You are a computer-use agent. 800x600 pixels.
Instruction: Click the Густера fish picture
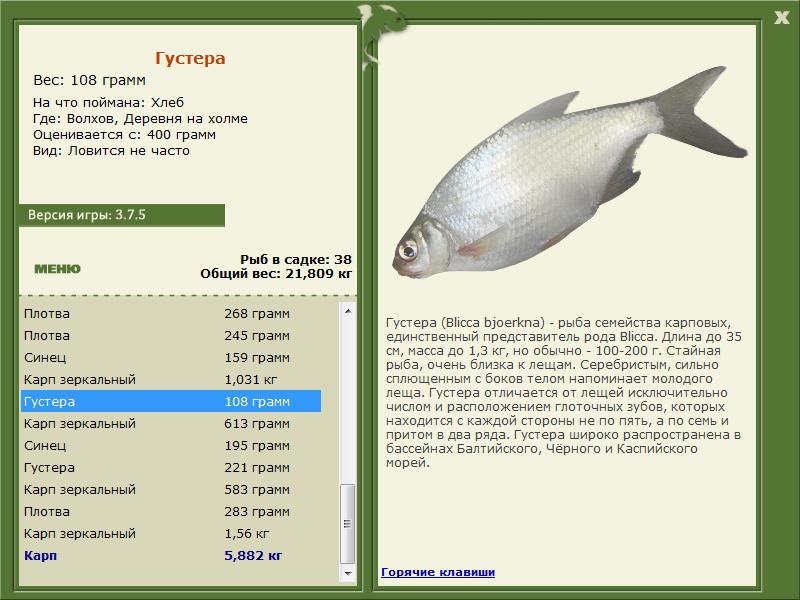click(x=569, y=173)
